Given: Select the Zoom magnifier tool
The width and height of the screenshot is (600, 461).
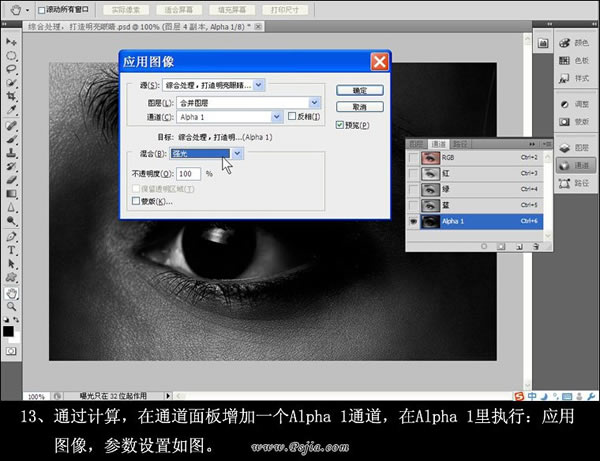Looking at the screenshot, I should (11, 306).
